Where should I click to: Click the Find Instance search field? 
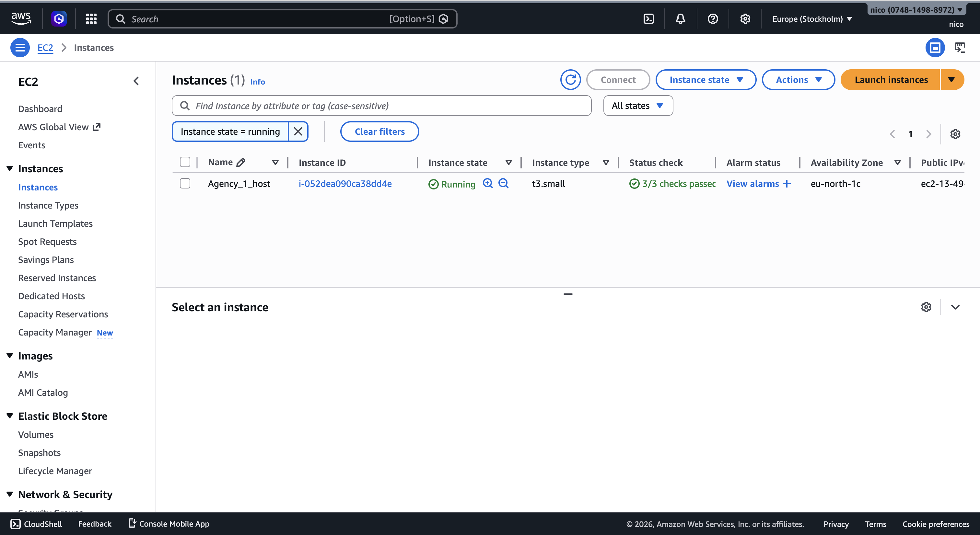click(381, 106)
